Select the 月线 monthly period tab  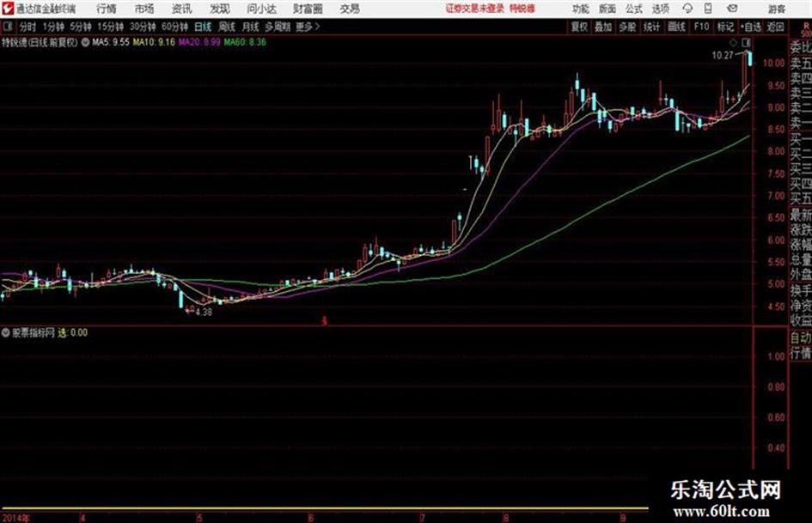coord(250,27)
